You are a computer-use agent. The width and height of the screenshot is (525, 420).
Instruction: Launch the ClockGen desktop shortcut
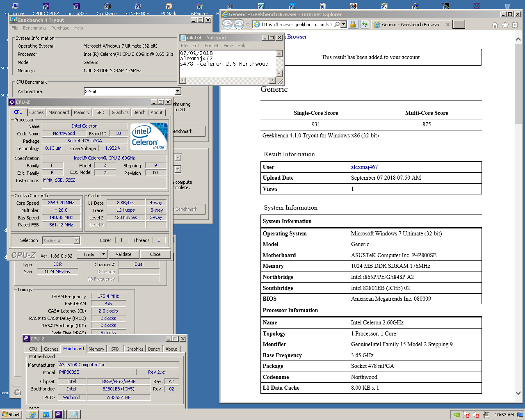coord(107,9)
